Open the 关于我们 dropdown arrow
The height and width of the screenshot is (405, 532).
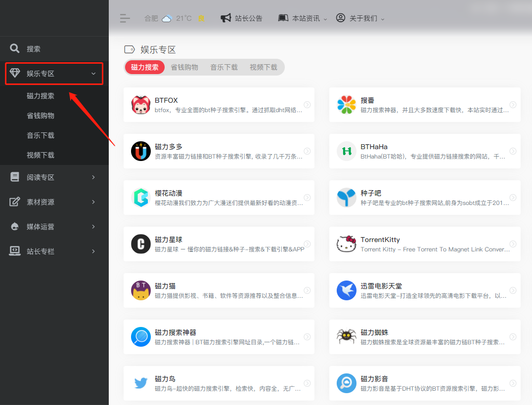[383, 19]
